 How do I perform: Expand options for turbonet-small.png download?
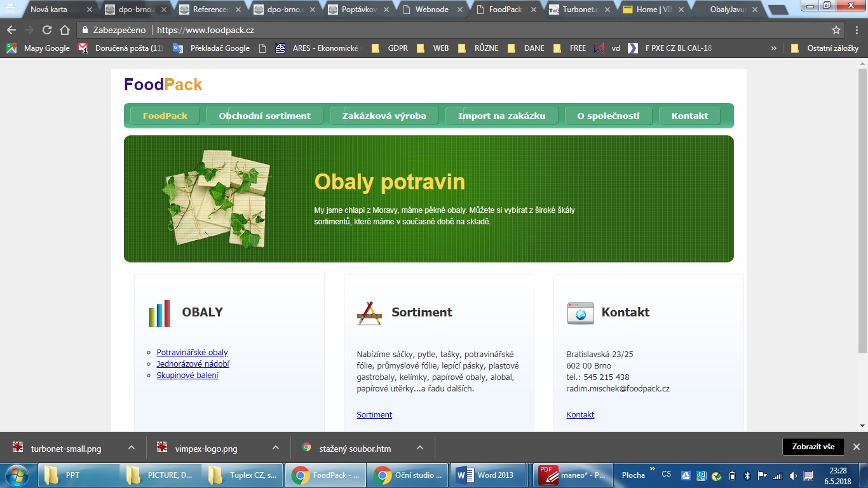(x=132, y=447)
